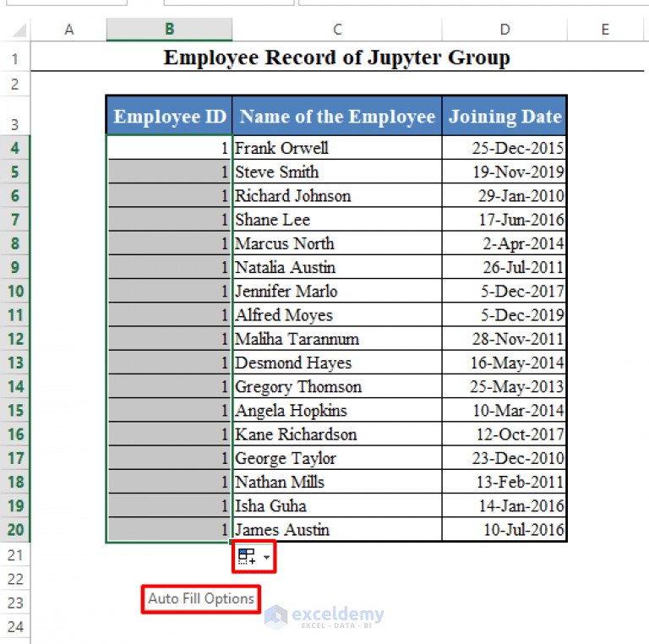
Task: Click the date cell '10-Mar-2014'
Action: (504, 410)
